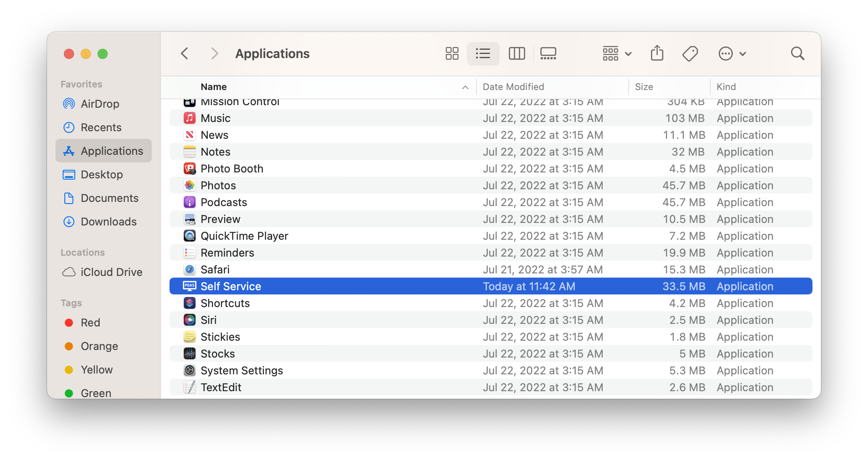
Task: Sort by Size column header
Action: point(643,87)
